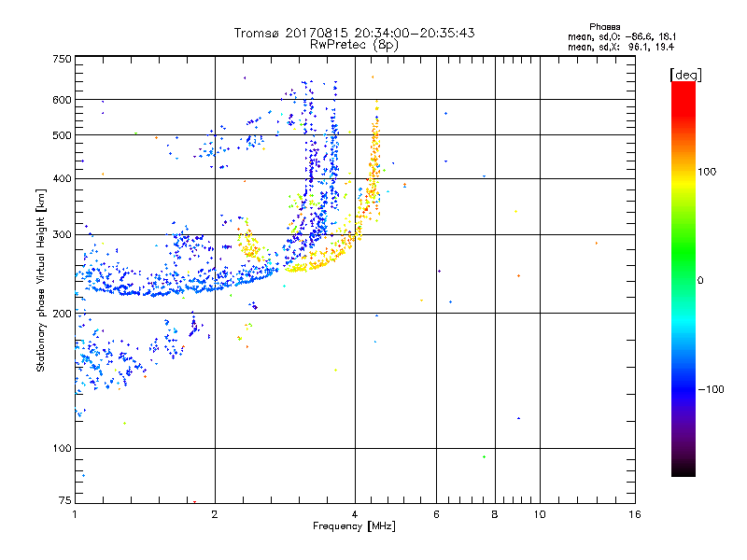747x560 pixels.
Task: Click the x-axis tick label '10'
Action: [x=540, y=515]
